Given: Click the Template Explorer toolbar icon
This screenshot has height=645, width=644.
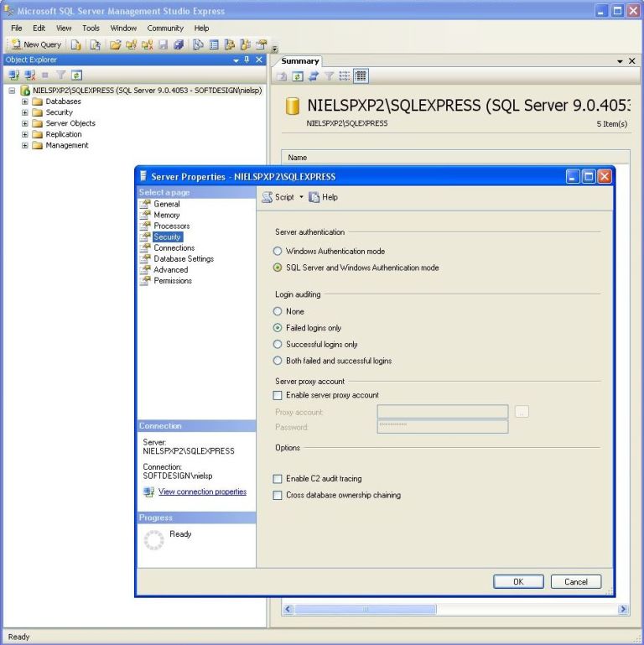Looking at the screenshot, I should click(x=246, y=44).
